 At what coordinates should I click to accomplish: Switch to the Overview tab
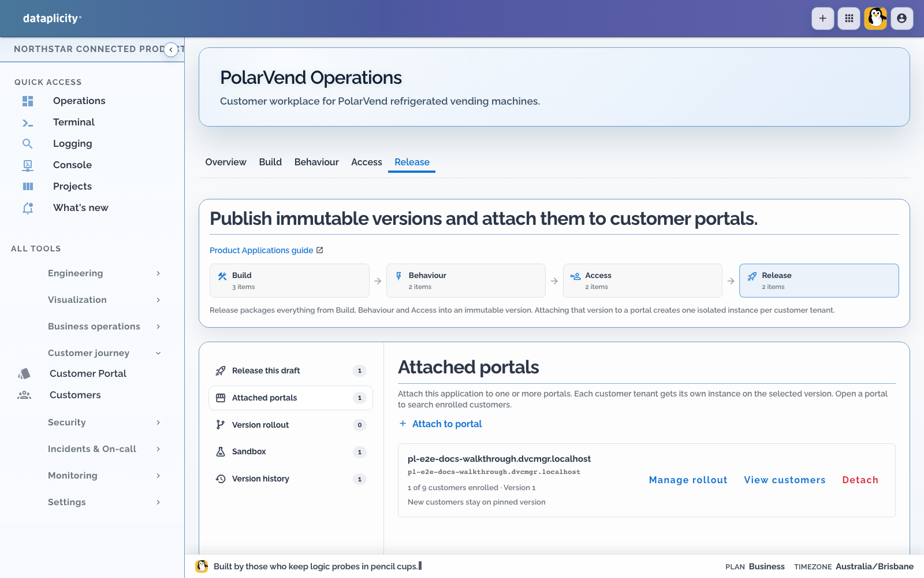coord(226,162)
